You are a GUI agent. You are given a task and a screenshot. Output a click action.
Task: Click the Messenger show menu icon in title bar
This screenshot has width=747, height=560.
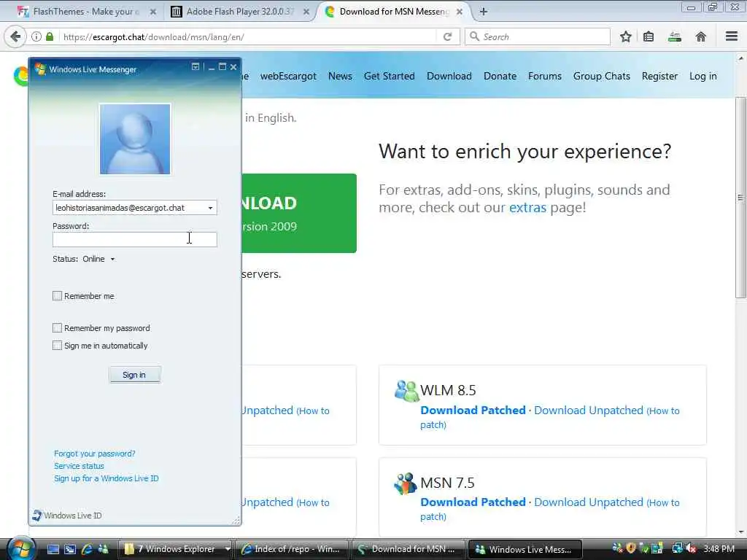(x=196, y=66)
